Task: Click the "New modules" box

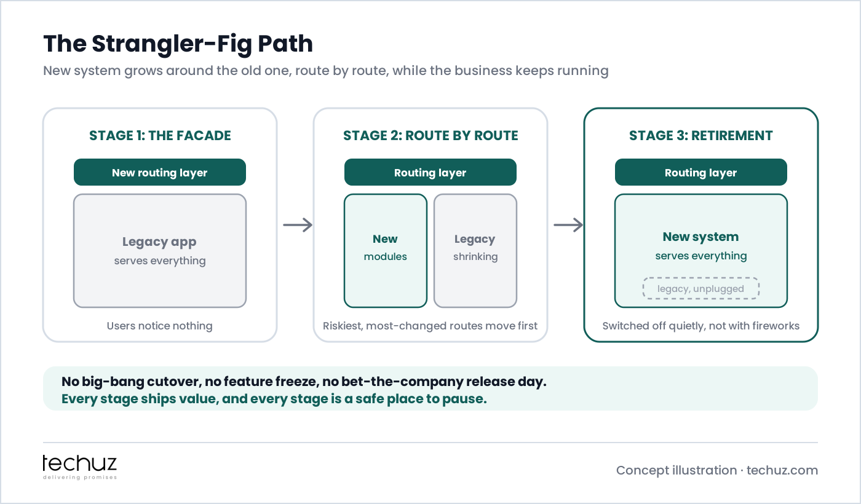Action: (386, 251)
